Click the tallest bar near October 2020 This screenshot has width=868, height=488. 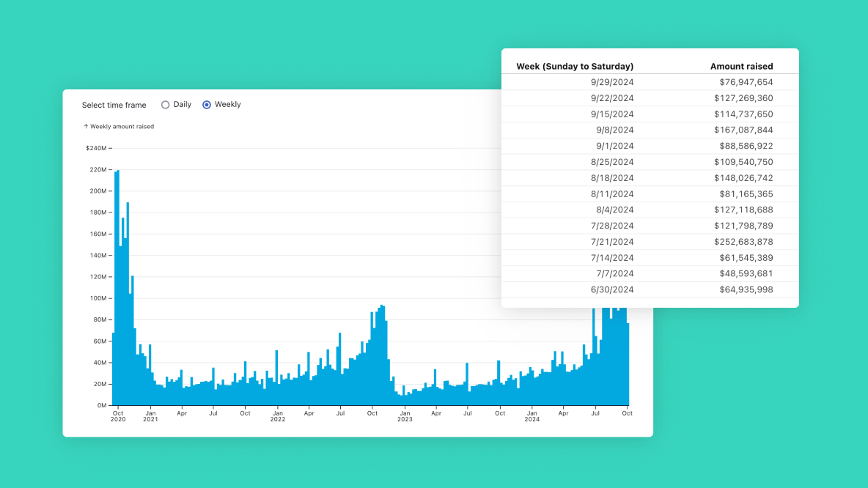pyautogui.click(x=116, y=220)
